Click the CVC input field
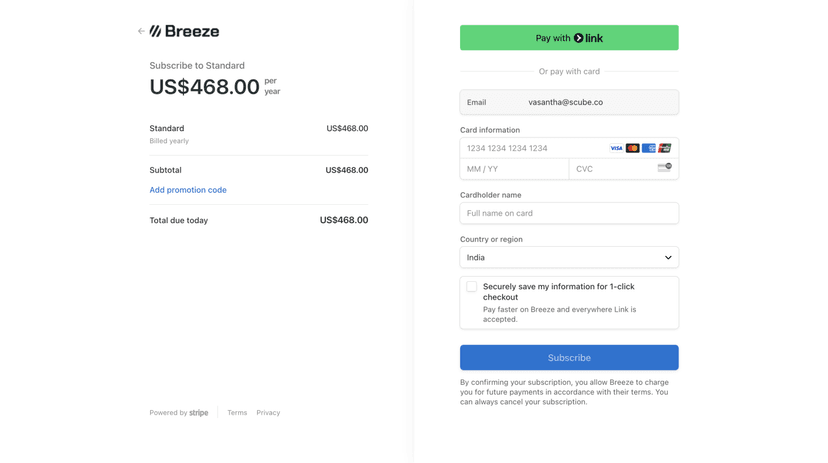This screenshot has height=463, width=828. point(612,169)
